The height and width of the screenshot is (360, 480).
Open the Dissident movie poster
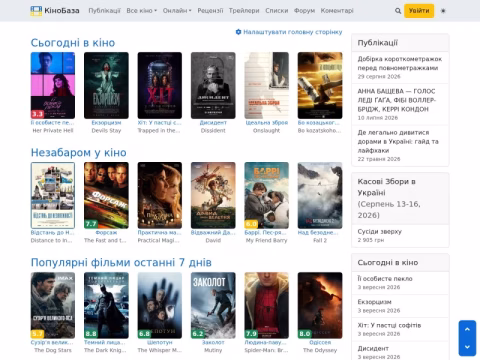pos(213,85)
